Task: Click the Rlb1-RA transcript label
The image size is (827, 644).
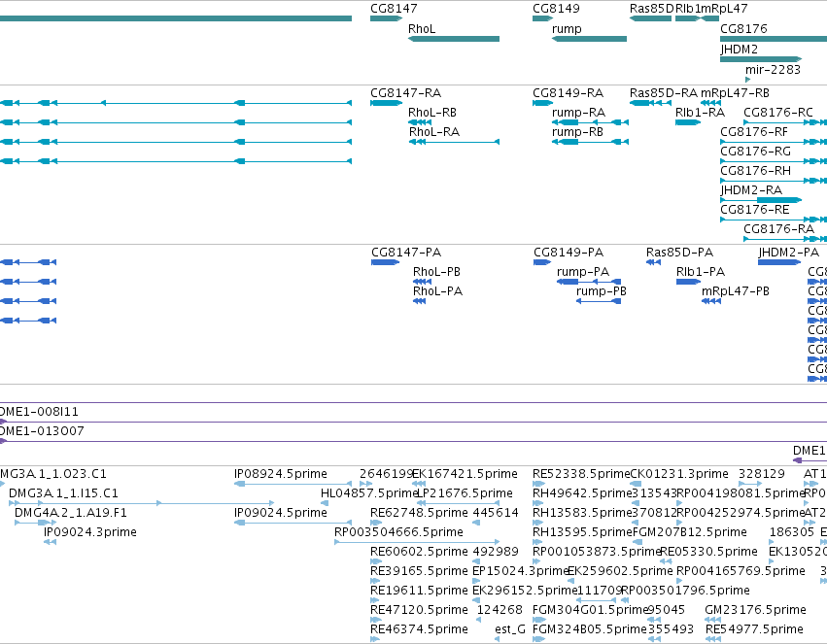Action: [x=700, y=113]
